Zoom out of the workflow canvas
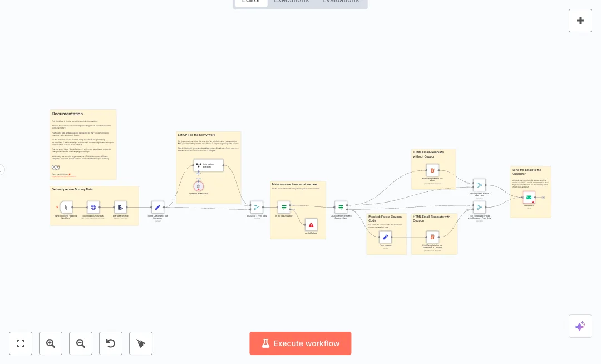 pyautogui.click(x=81, y=343)
